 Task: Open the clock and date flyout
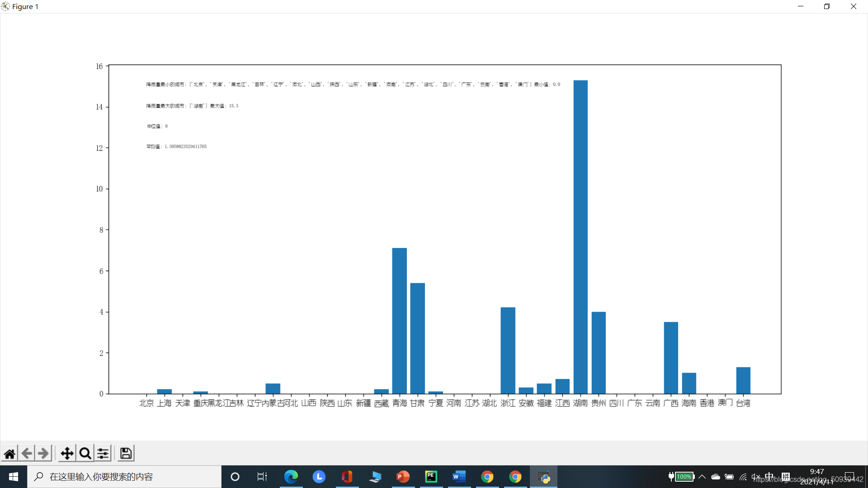click(817, 477)
